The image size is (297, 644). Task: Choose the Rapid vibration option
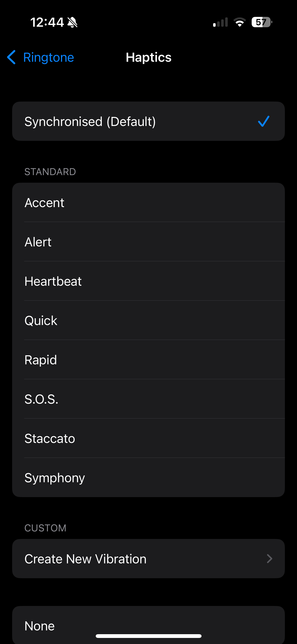point(41,360)
